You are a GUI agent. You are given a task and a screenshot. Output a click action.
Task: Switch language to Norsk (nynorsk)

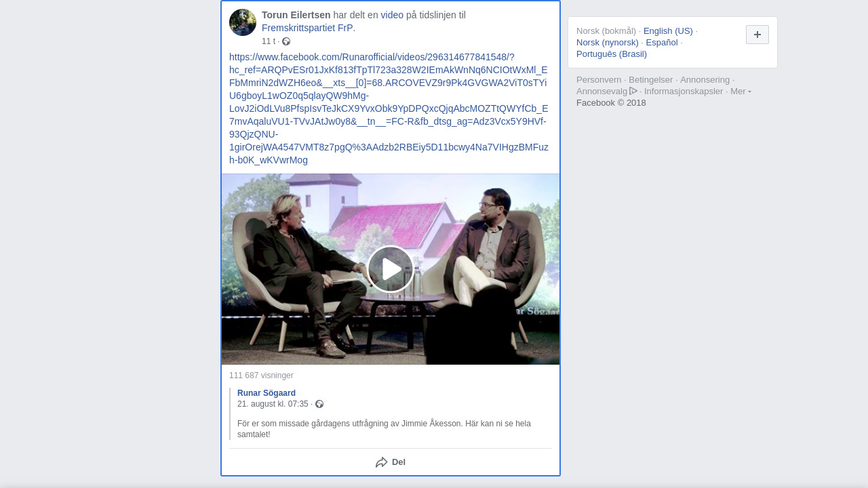point(608,42)
